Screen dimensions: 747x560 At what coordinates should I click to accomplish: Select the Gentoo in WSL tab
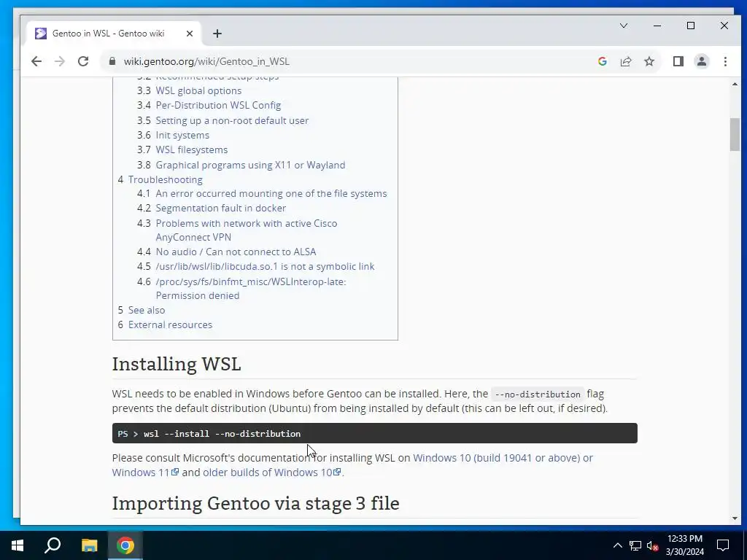coord(114,34)
